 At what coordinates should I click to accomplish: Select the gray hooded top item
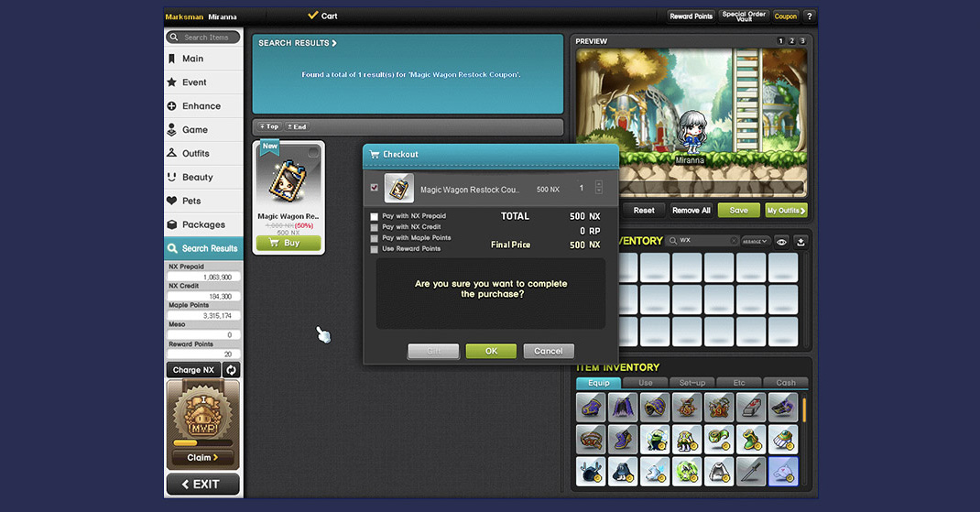point(719,472)
